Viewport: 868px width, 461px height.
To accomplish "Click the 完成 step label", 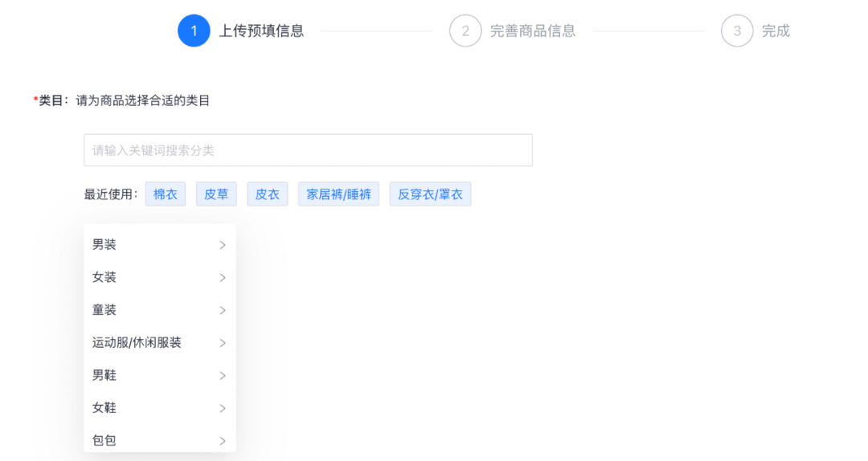I will point(776,31).
